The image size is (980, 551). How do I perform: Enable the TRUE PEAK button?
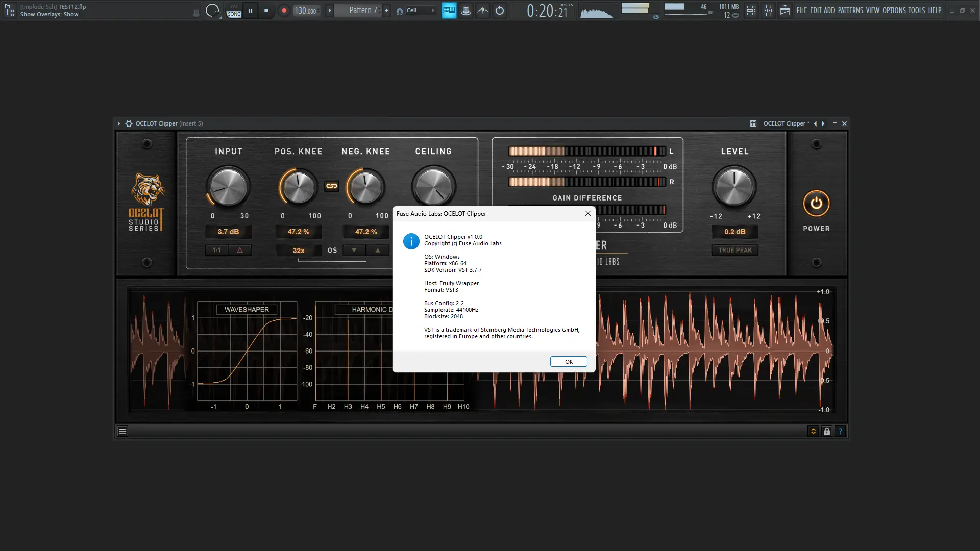tap(734, 250)
